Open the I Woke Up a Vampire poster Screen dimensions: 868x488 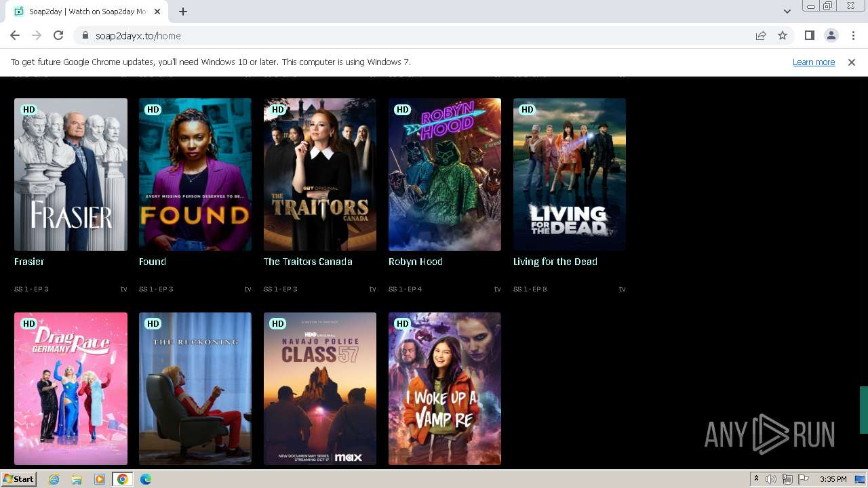pos(445,388)
